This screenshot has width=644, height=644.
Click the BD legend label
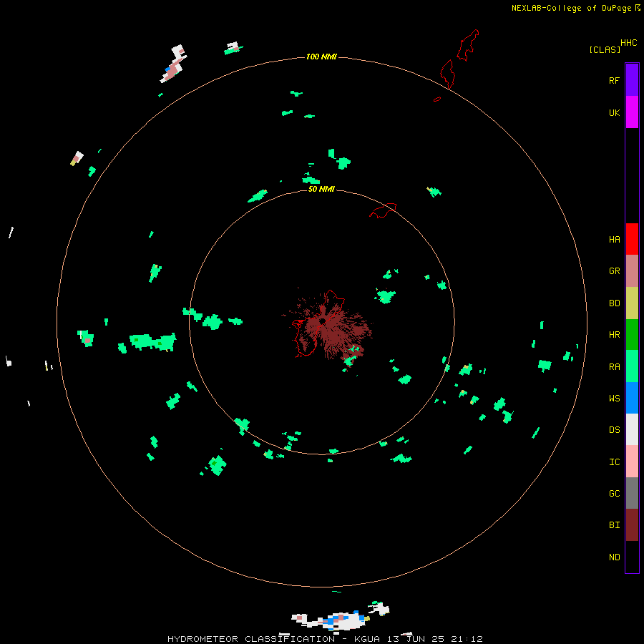coord(614,303)
